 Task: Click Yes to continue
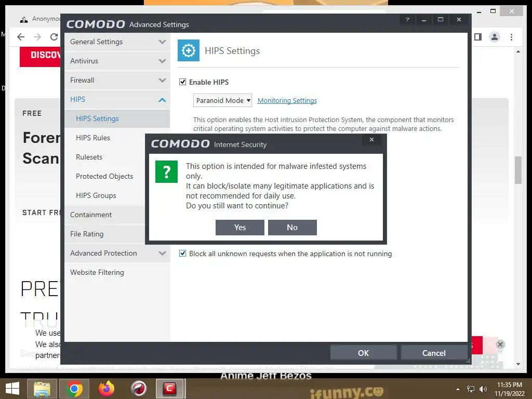point(240,228)
